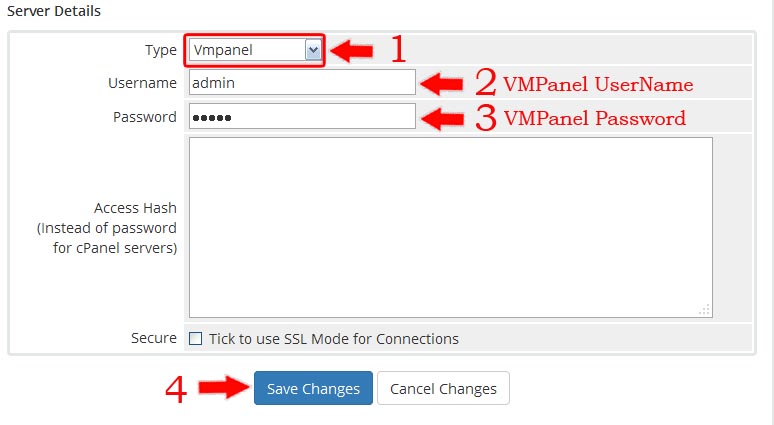Screen dimensions: 774x425
Task: Open the Type dropdown showing Vmpanel
Action: click(255, 50)
